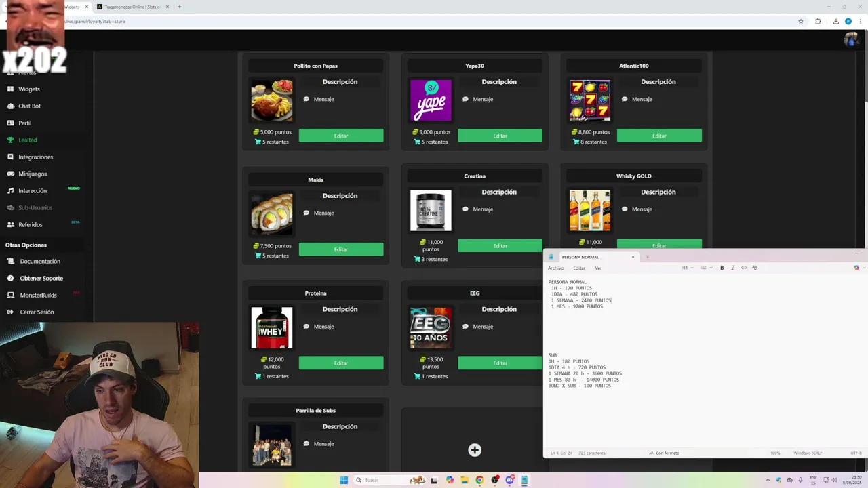Click the Otras Opciones heading
This screenshot has height=488, width=868.
click(x=26, y=245)
